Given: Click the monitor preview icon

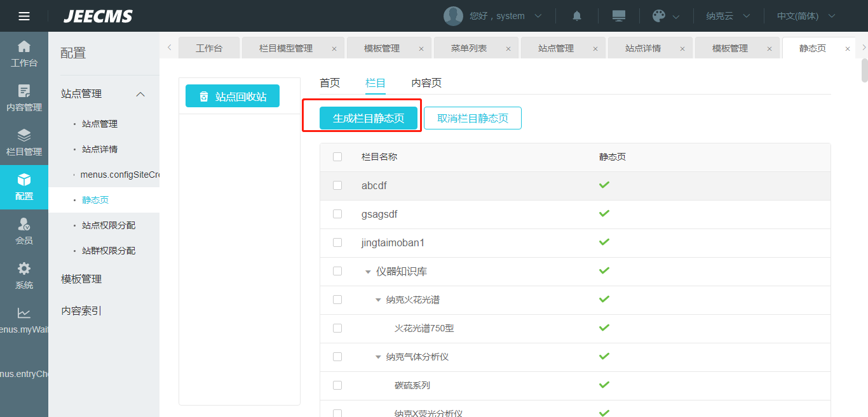Looking at the screenshot, I should tap(618, 16).
